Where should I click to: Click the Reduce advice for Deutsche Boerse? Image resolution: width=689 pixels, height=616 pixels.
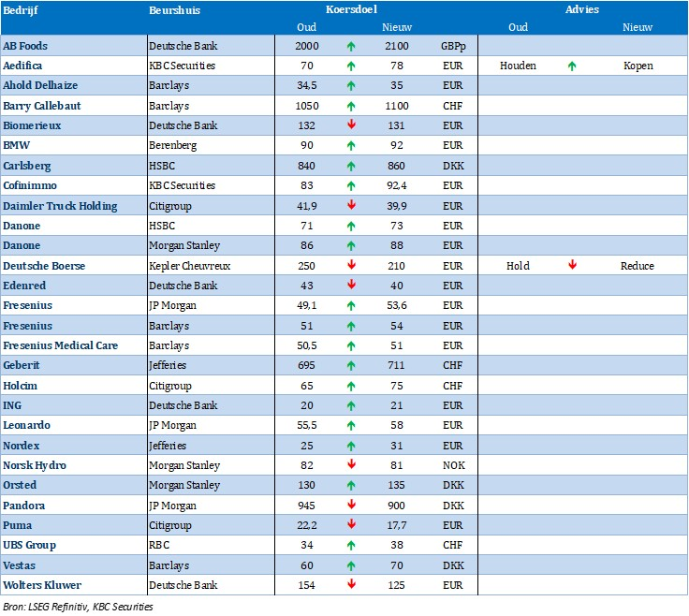[638, 266]
